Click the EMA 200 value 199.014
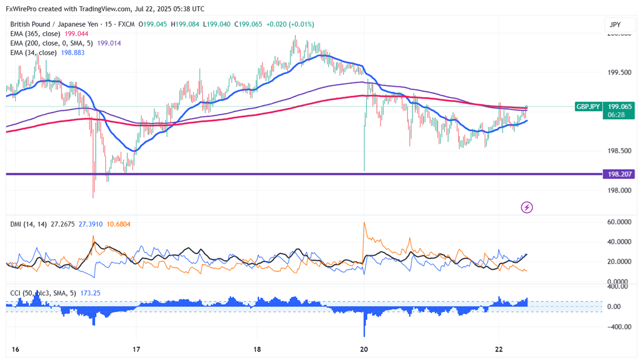 [x=109, y=43]
